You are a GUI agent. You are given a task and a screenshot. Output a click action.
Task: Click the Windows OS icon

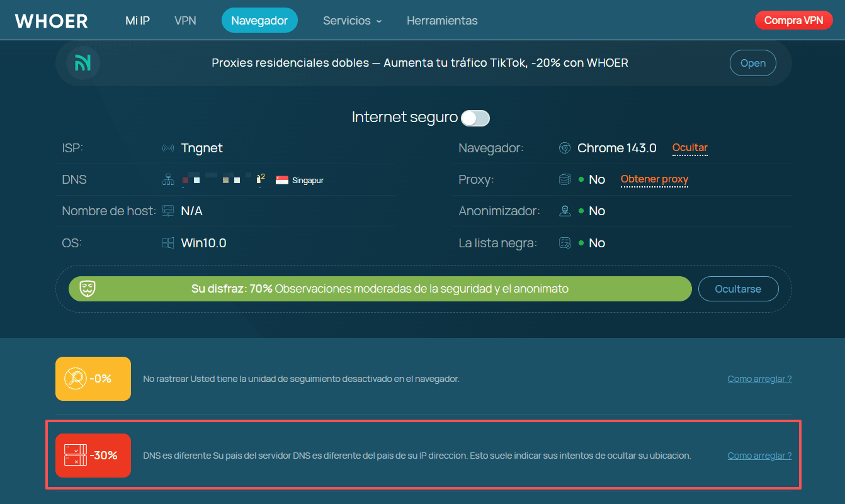point(168,243)
